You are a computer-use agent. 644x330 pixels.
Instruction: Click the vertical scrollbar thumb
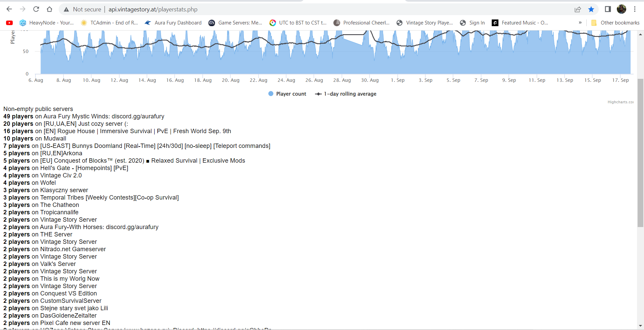[x=640, y=153]
